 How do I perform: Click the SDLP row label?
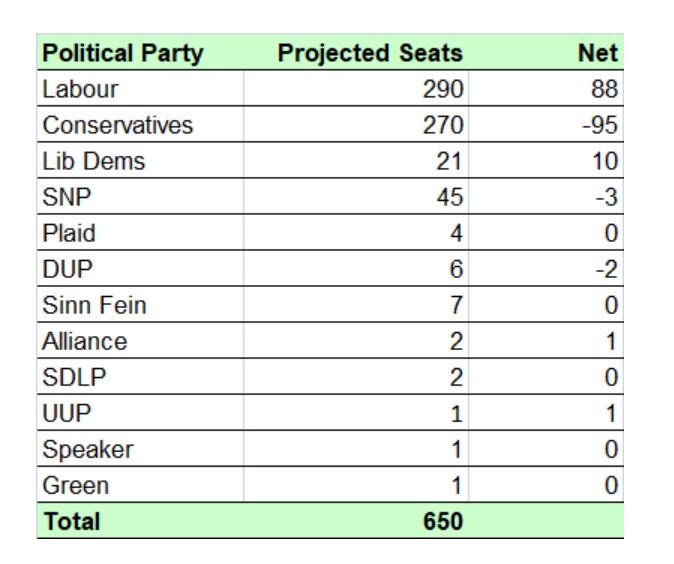click(140, 377)
